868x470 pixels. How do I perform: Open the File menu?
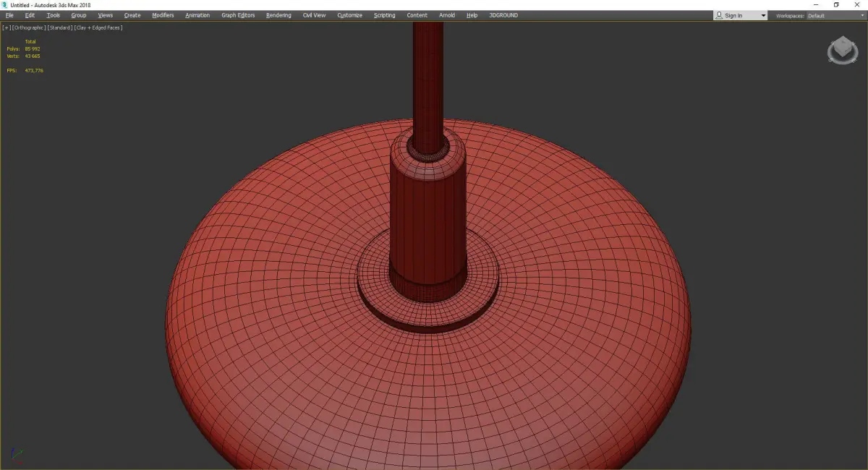tap(9, 15)
